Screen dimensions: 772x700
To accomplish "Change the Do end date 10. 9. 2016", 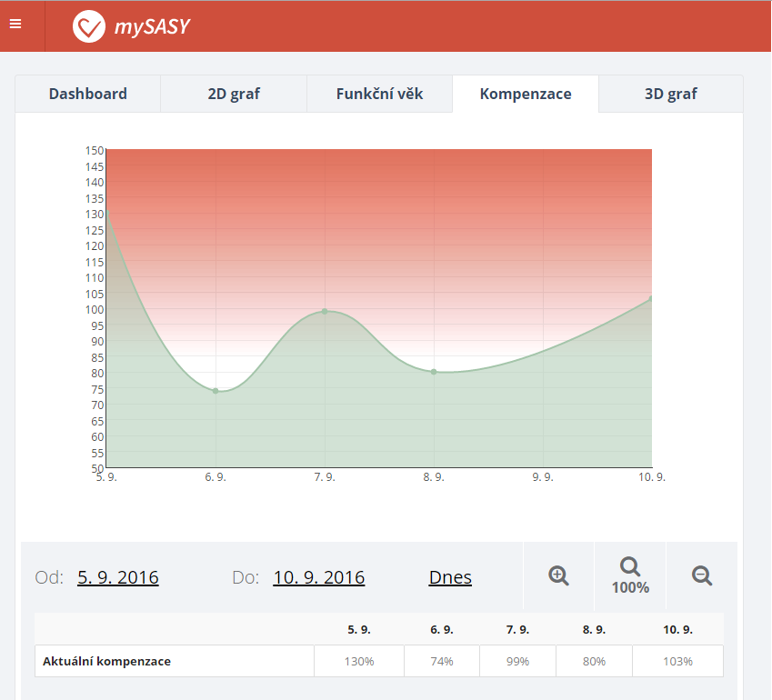I will click(319, 577).
